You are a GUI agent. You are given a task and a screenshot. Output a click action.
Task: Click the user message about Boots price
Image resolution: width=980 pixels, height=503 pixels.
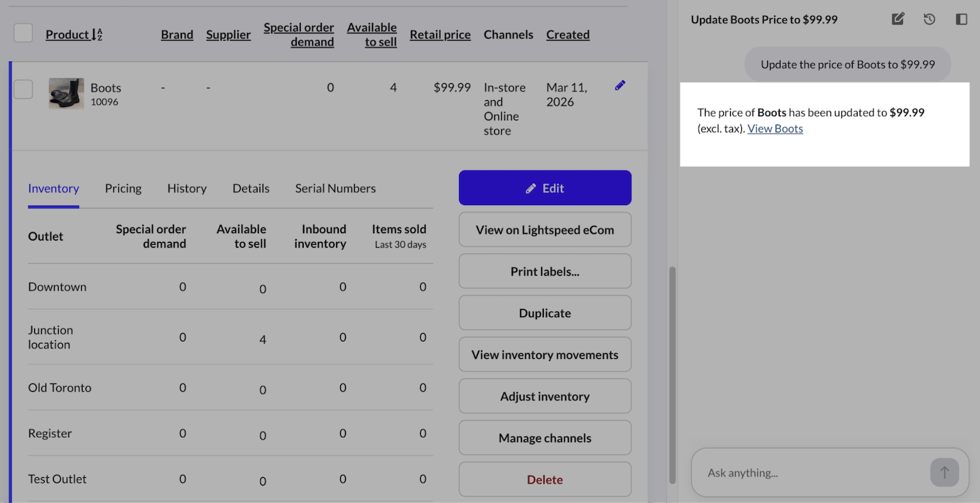848,64
